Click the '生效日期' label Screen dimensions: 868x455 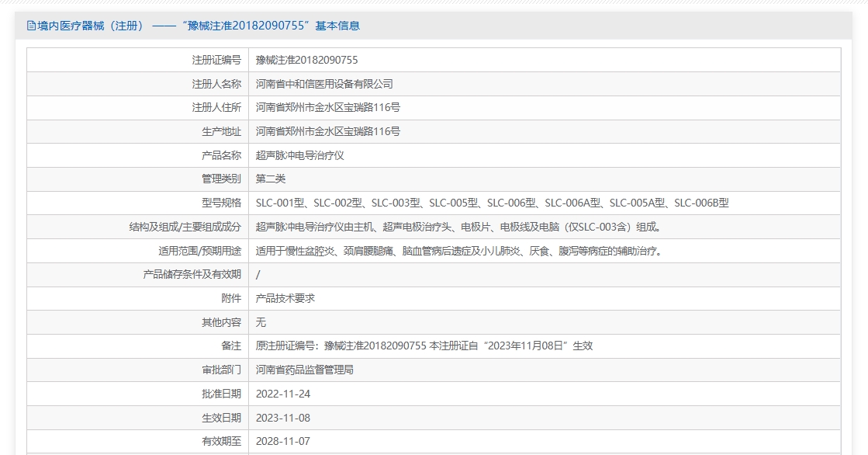click(x=221, y=417)
